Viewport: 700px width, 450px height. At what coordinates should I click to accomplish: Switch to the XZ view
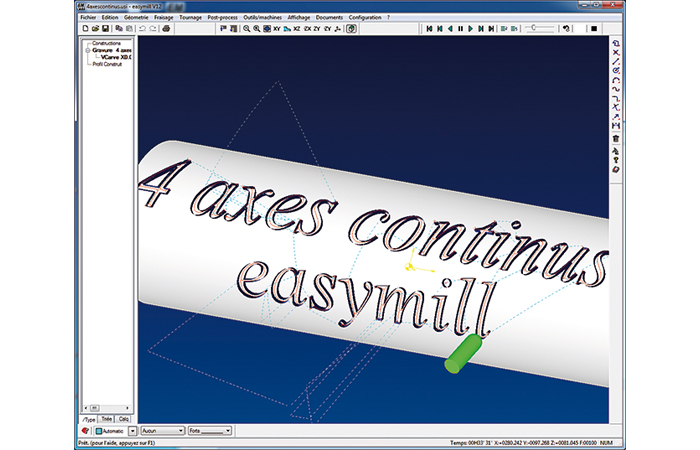[x=296, y=29]
